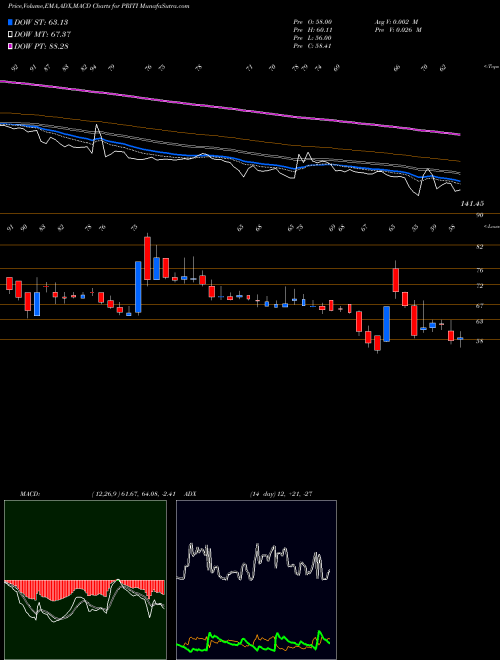Click the '<Lows' marker label

pos(491,226)
